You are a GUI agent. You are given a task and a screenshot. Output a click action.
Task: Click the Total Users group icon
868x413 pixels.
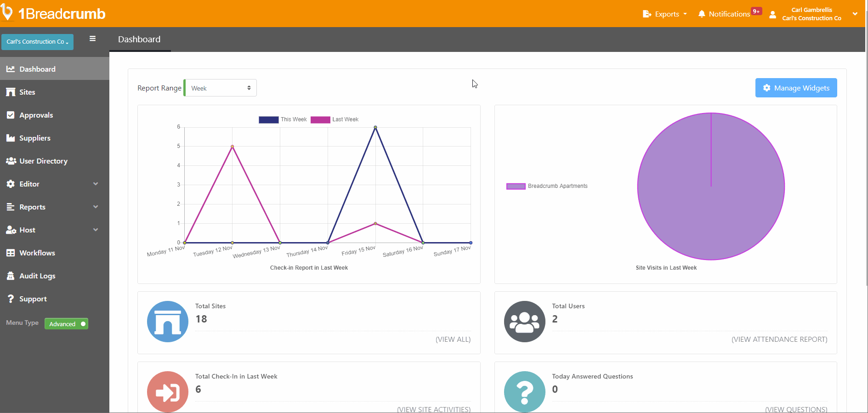(x=524, y=322)
